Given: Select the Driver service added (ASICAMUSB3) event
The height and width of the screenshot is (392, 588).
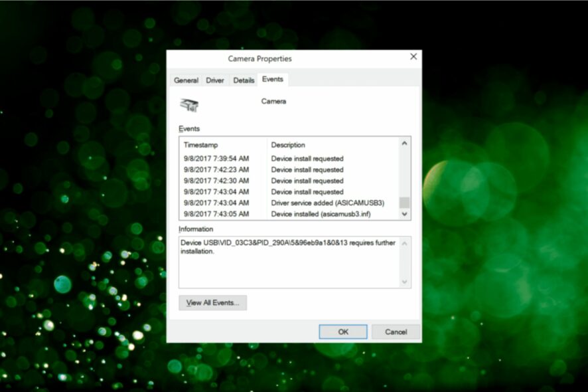Looking at the screenshot, I should tap(290, 203).
